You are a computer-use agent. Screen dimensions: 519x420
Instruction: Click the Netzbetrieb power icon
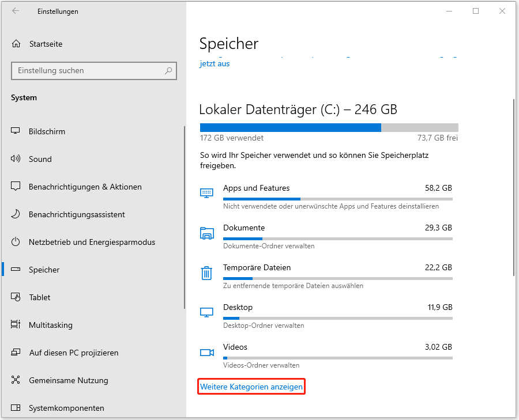pos(16,242)
